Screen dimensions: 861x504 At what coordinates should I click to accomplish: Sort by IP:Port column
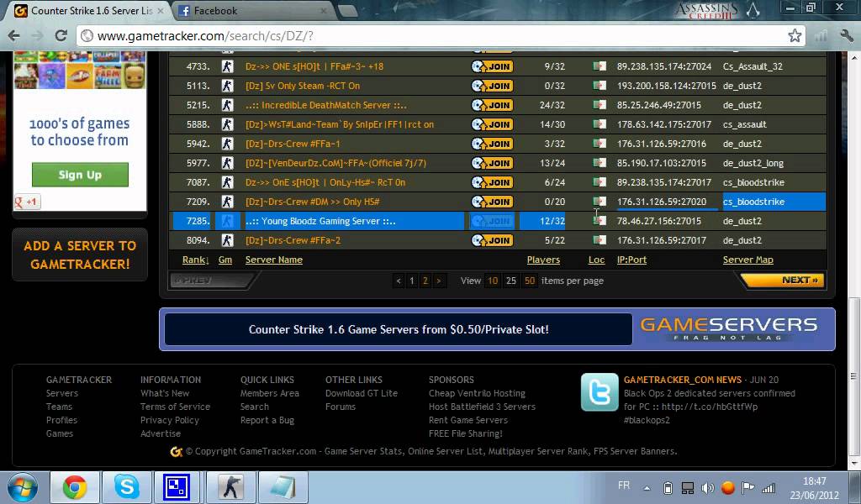click(631, 260)
